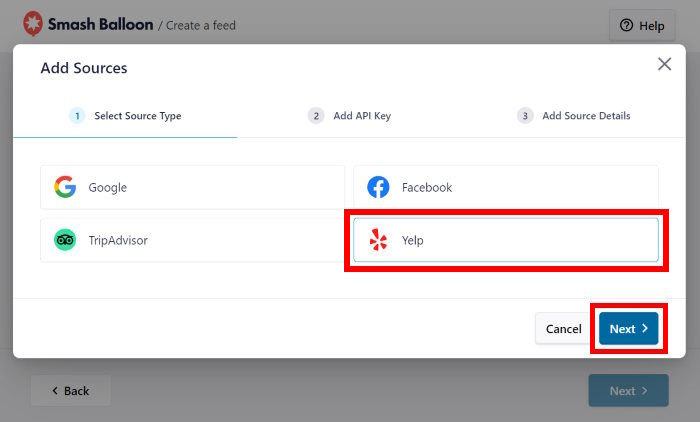Click the Back button behind the dialog
The image size is (700, 422).
pyautogui.click(x=70, y=391)
